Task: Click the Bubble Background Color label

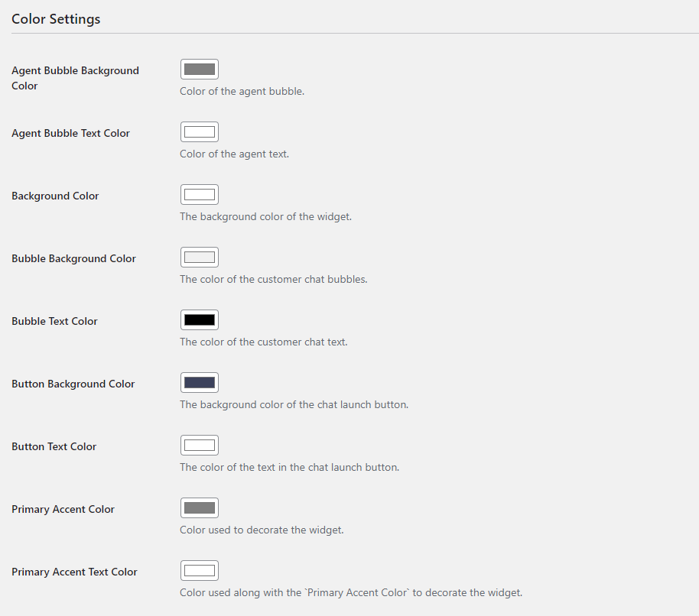Action: 73,259
